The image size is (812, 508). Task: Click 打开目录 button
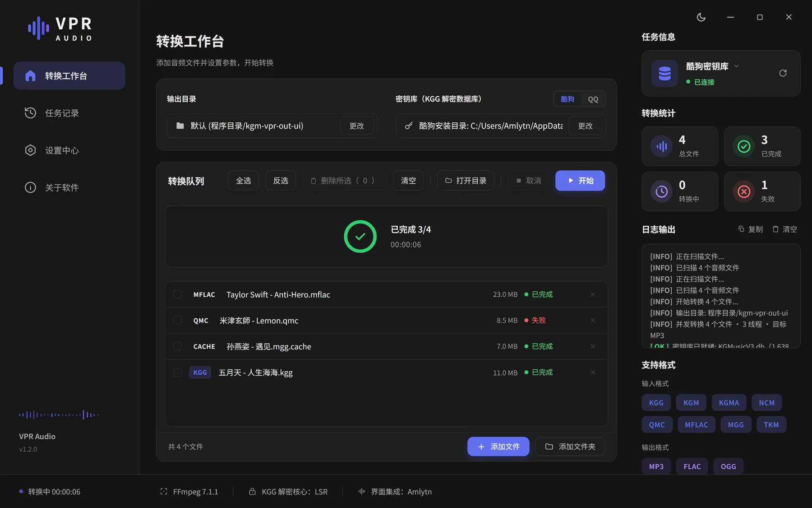point(466,181)
